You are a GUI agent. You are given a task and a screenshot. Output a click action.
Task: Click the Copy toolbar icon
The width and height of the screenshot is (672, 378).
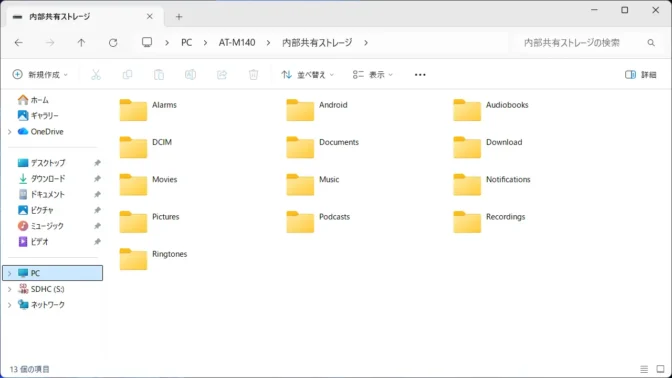[x=127, y=75]
